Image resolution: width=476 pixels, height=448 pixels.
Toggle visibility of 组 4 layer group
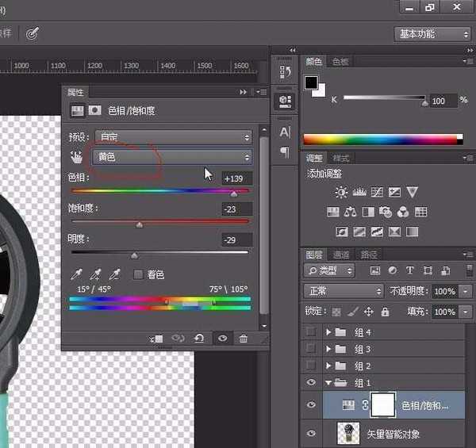pos(311,332)
